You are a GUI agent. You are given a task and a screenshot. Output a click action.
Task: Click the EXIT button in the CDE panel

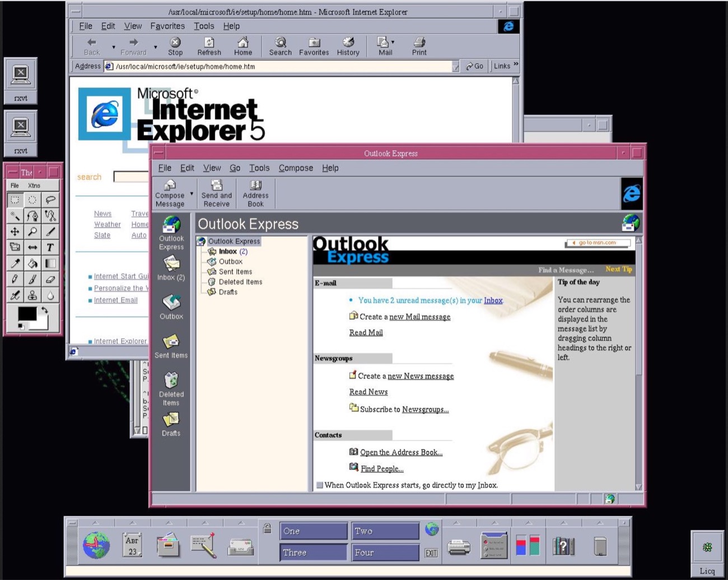click(x=431, y=553)
